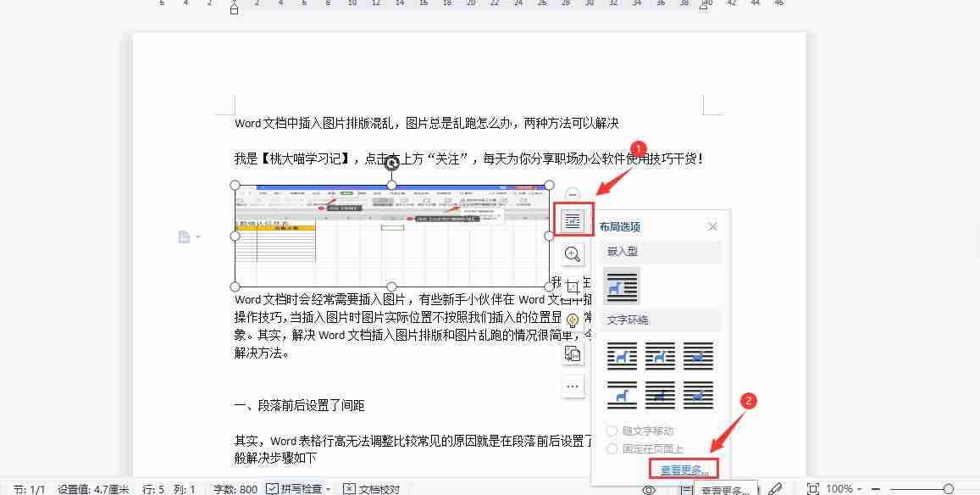Click the fit-page icon left of 100%
This screenshot has width=980, height=495.
(813, 489)
